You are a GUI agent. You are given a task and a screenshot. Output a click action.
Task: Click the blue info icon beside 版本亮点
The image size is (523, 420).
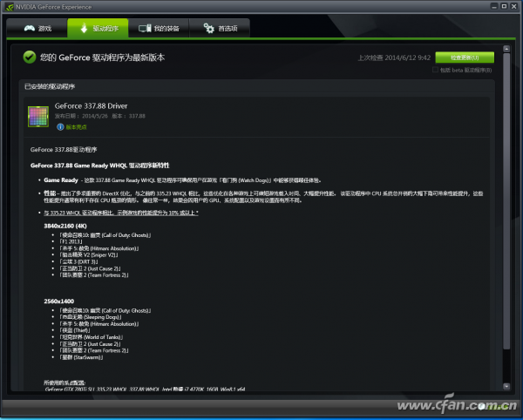click(x=60, y=127)
